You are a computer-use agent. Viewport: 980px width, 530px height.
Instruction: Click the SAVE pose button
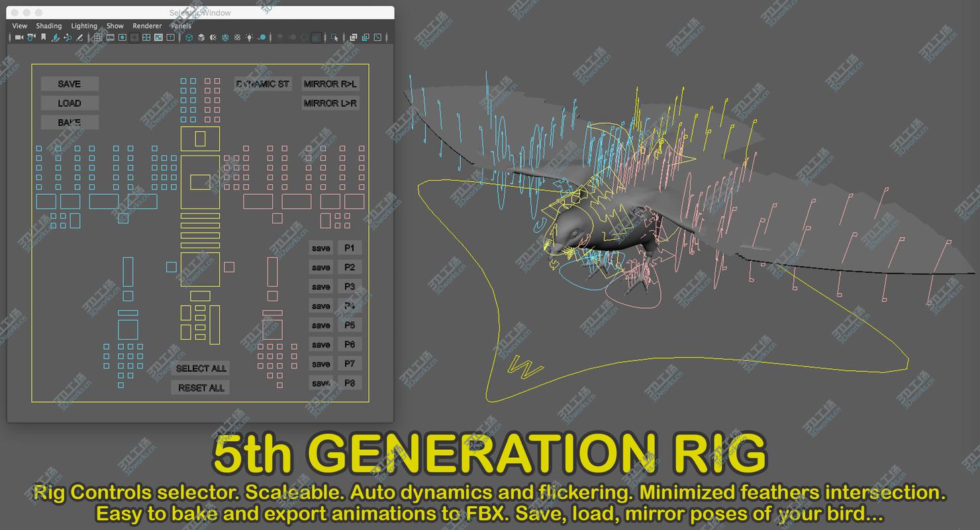70,83
